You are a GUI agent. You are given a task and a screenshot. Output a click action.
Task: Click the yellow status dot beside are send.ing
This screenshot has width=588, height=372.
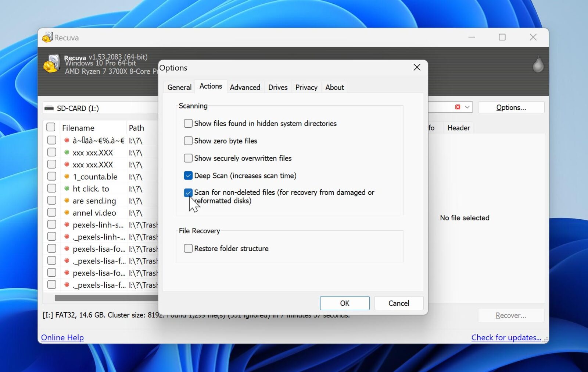67,201
